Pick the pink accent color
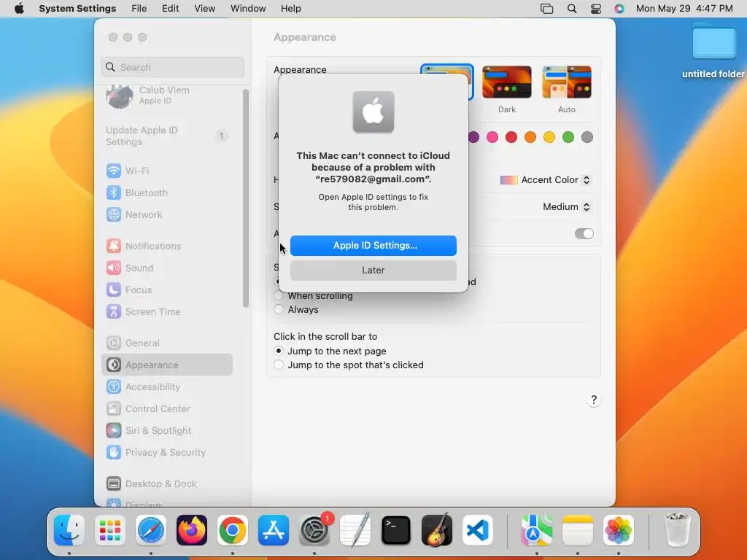Screen dimensions: 747x560 pyautogui.click(x=492, y=137)
